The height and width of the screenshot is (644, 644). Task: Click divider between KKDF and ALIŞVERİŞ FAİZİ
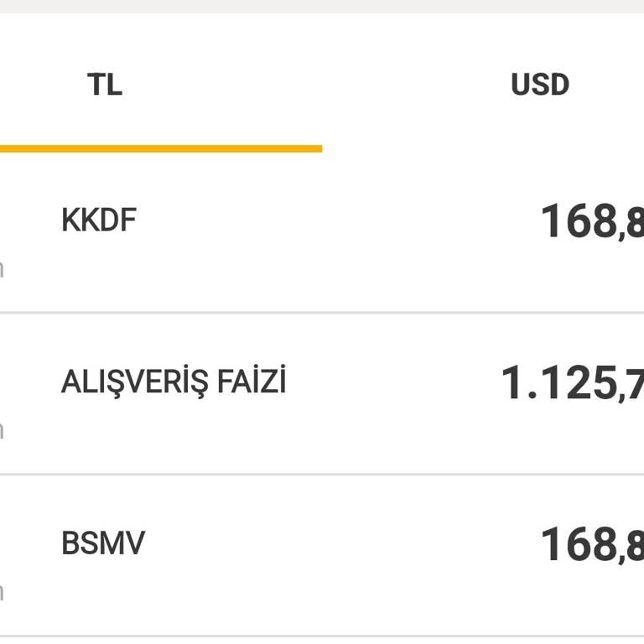(322, 313)
